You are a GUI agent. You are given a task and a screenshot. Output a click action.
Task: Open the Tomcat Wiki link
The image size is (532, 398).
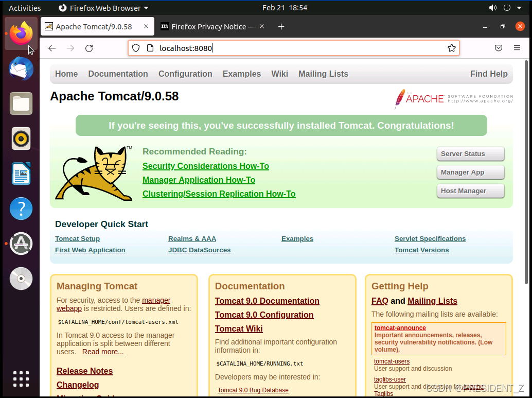point(239,328)
